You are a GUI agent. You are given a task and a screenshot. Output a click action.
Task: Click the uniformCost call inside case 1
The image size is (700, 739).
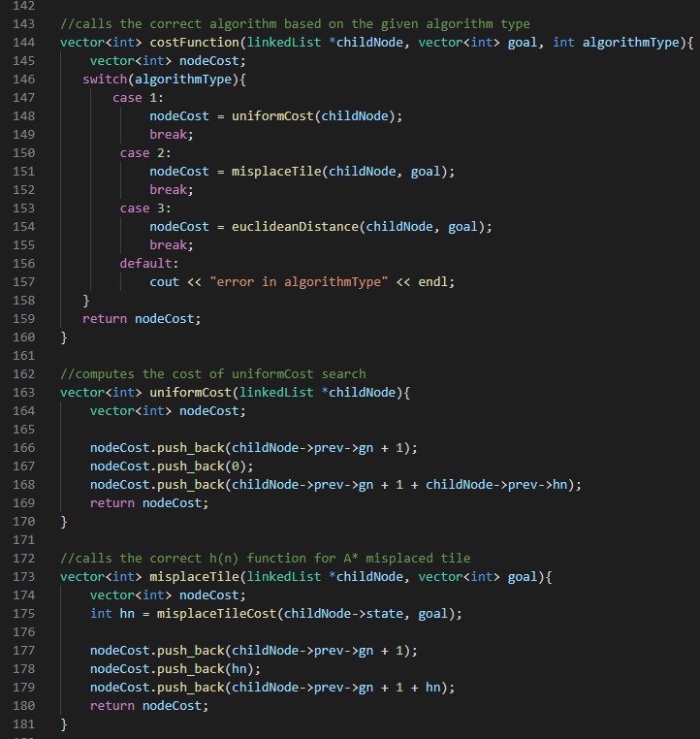point(271,116)
